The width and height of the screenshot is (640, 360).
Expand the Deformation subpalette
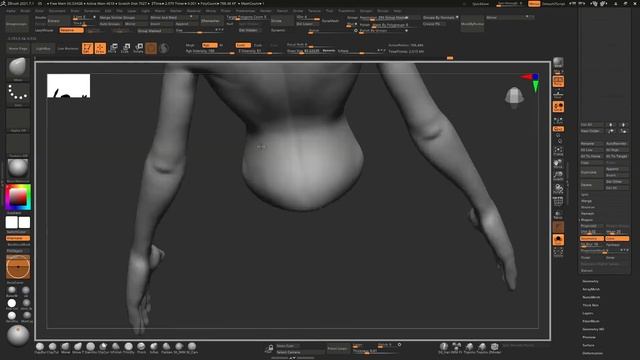(592, 353)
